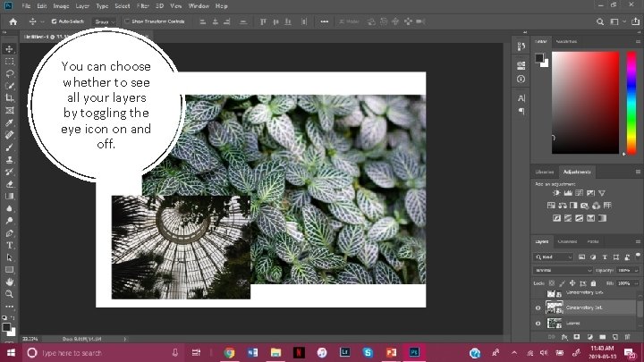
Task: Select the Lasso tool
Action: 9,73
